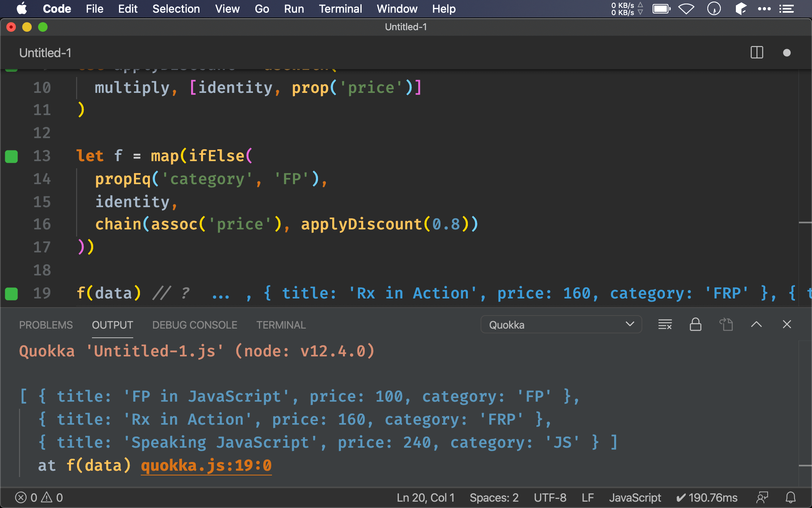Image resolution: width=812 pixels, height=508 pixels.
Task: Open Notification Center list icon
Action: (787, 9)
